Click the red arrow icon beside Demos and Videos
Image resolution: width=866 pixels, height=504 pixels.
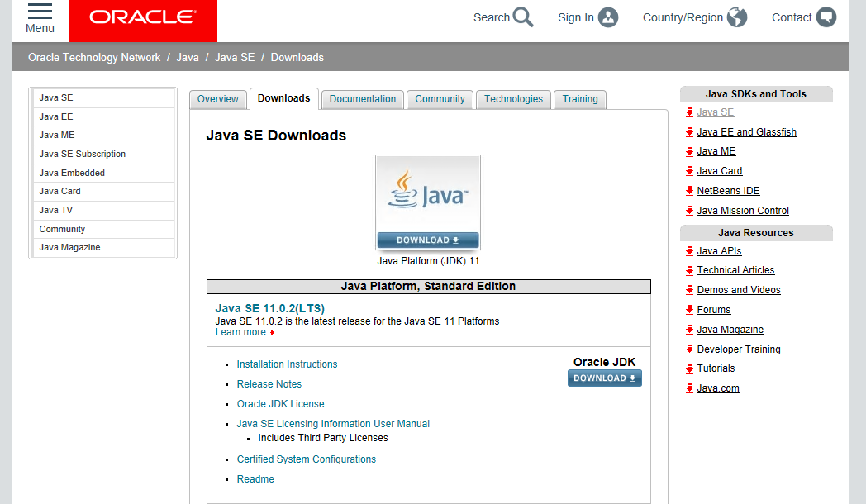689,290
